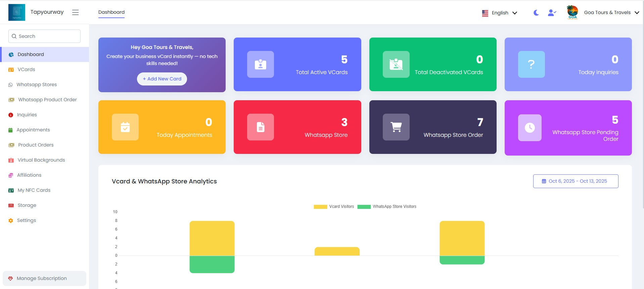Toggle the hamburger sidebar menu

click(75, 12)
